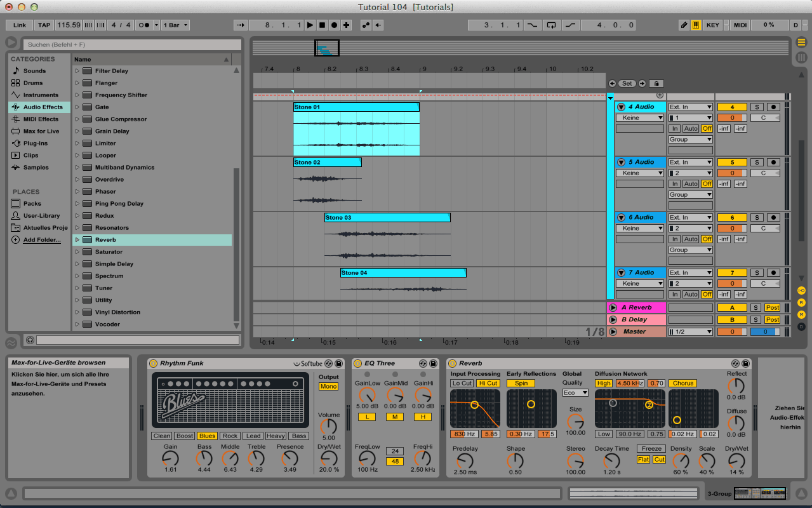812x508 pixels.
Task: Click the headphone preview icon in browser
Action: coord(30,340)
